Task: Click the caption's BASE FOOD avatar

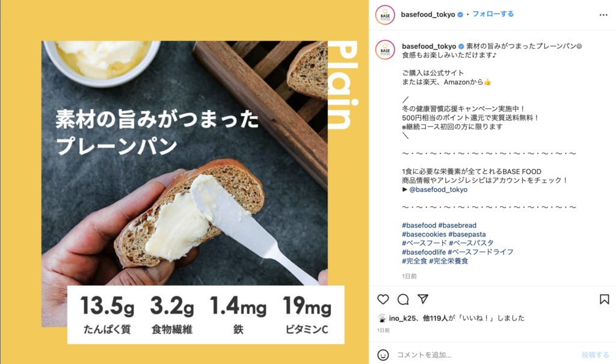Action: (385, 50)
